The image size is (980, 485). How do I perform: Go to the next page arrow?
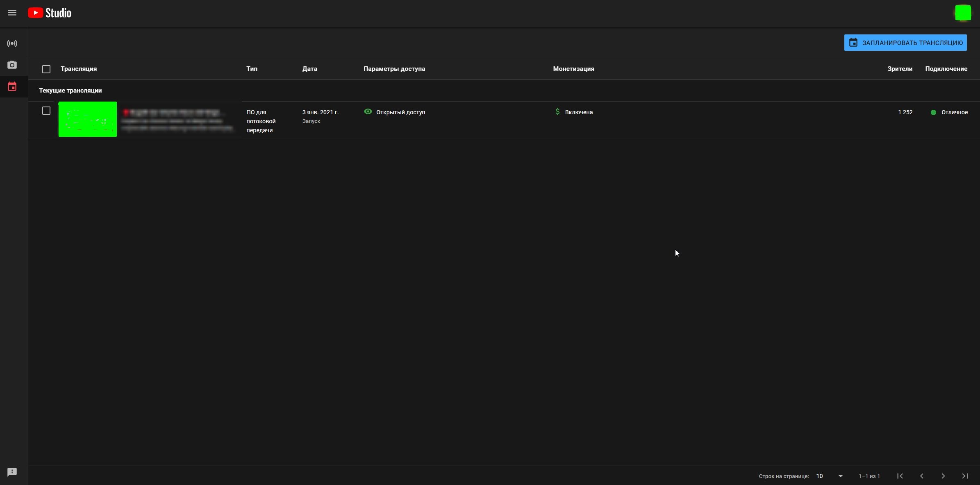(943, 476)
